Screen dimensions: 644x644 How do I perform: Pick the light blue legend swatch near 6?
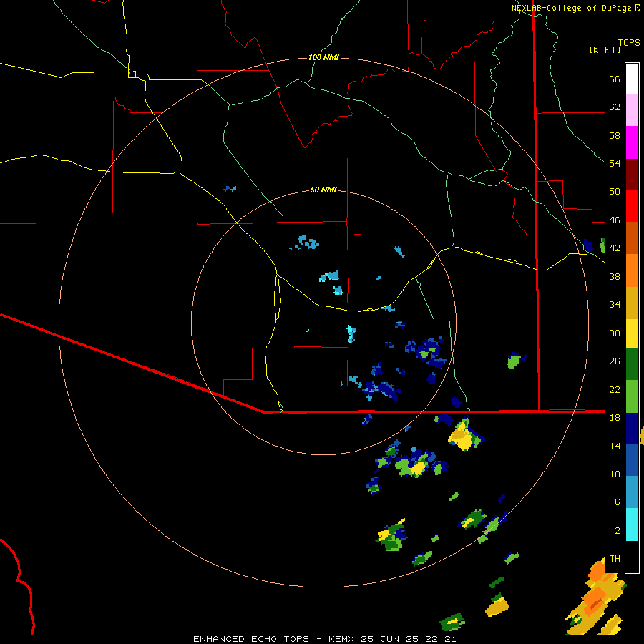[632, 492]
